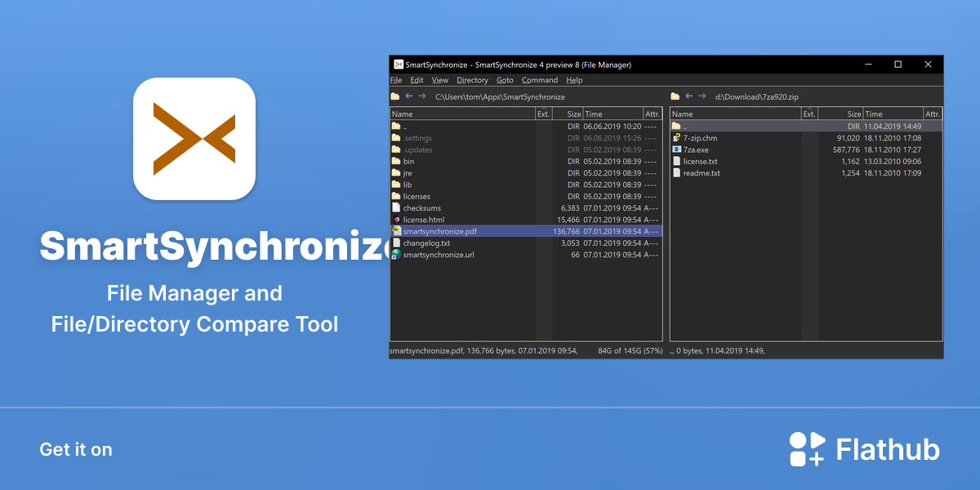The width and height of the screenshot is (980, 490).
Task: Click the Flathub logo icon
Action: pos(807,449)
